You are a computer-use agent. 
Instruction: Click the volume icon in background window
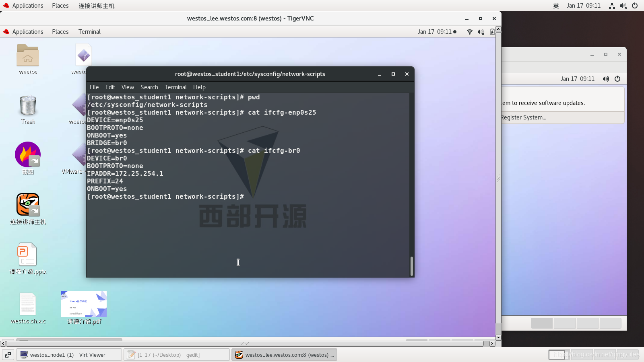pyautogui.click(x=606, y=79)
